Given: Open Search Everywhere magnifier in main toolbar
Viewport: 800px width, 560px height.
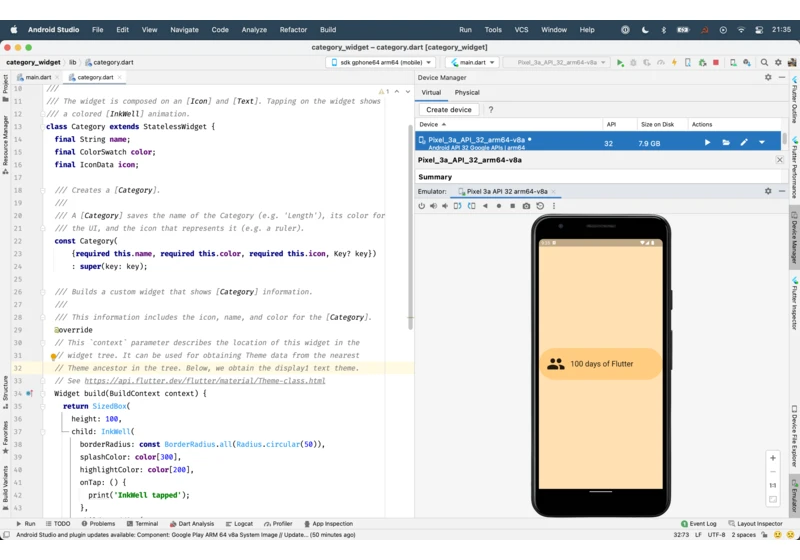Looking at the screenshot, I should (x=764, y=62).
